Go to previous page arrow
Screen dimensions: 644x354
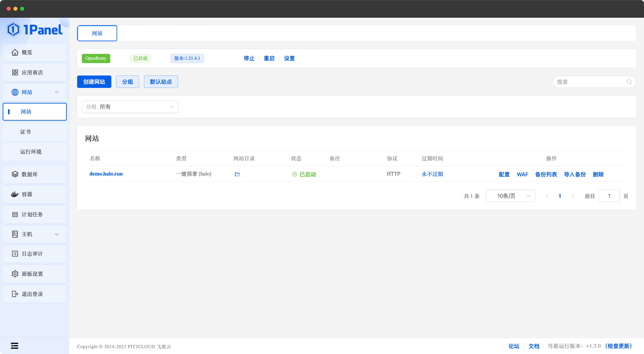point(547,196)
